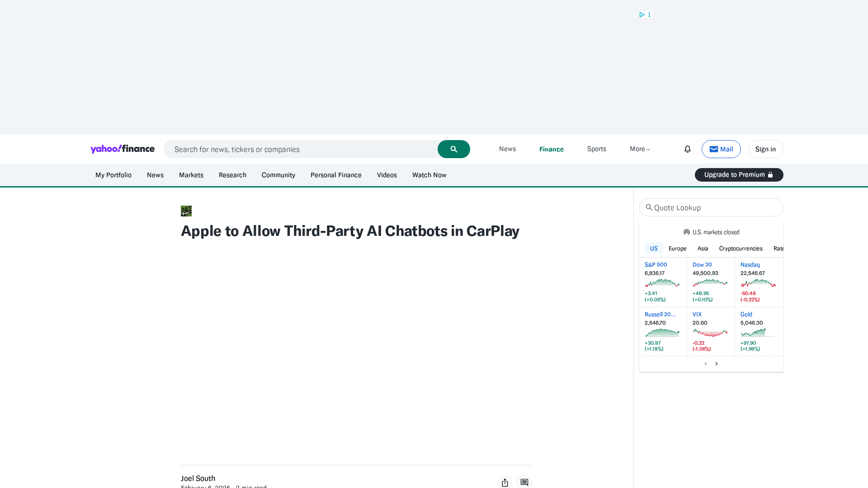Expand the More dropdown in the header

pos(640,149)
